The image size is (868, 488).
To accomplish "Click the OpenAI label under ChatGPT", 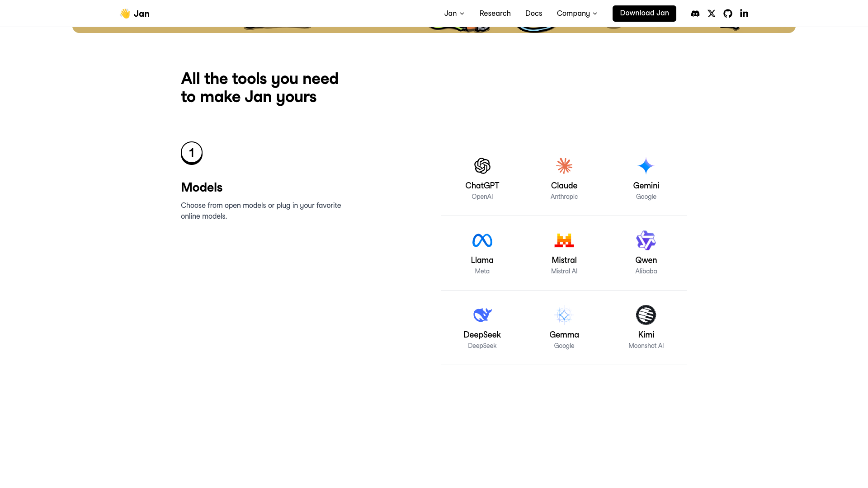I will point(482,197).
